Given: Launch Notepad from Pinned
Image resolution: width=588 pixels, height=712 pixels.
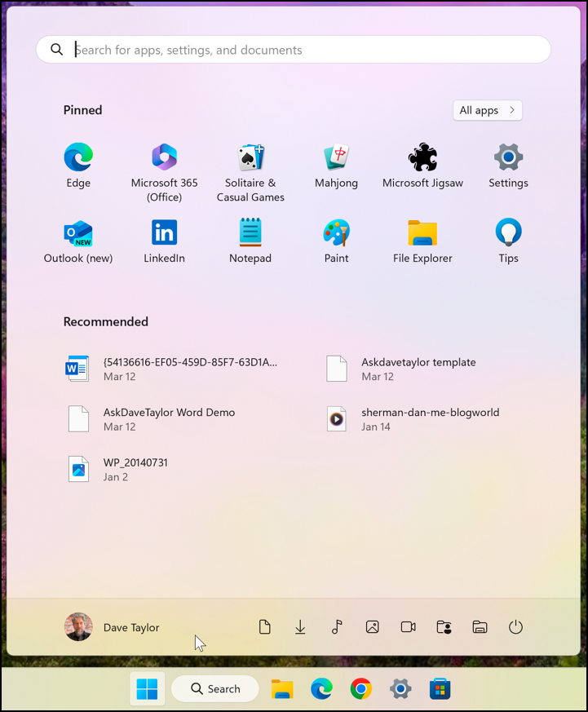Looking at the screenshot, I should click(250, 241).
